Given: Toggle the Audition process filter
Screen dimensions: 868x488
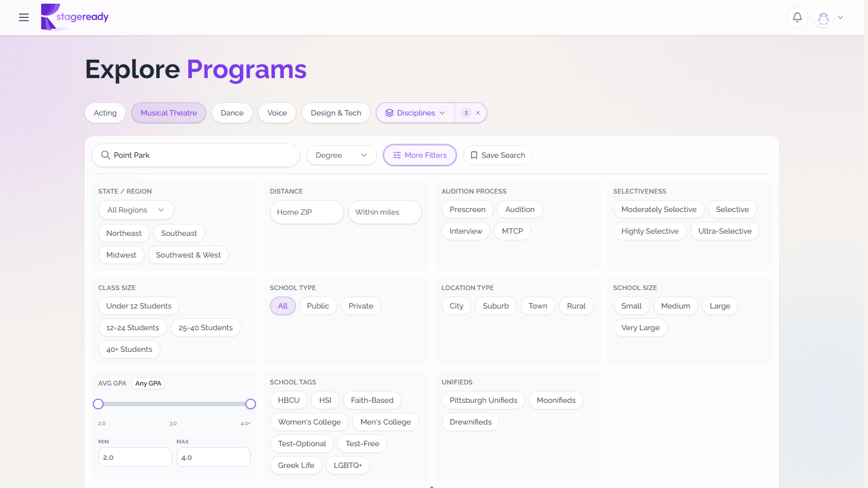Looking at the screenshot, I should [520, 209].
